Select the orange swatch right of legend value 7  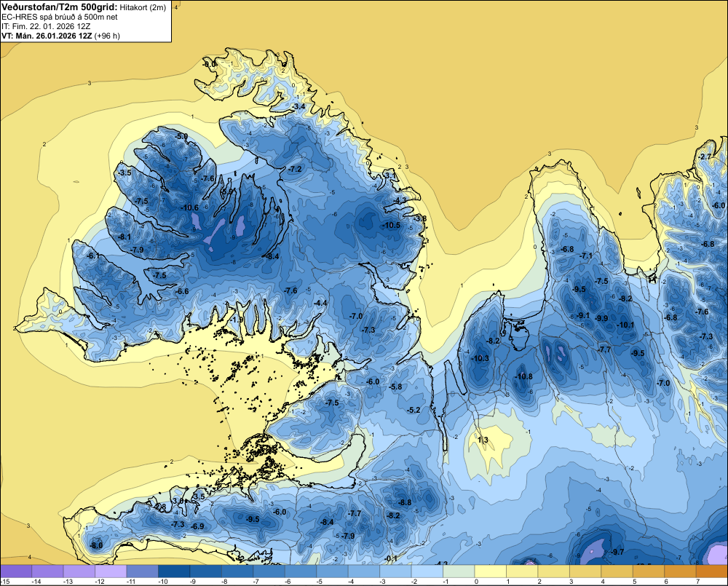point(712,571)
